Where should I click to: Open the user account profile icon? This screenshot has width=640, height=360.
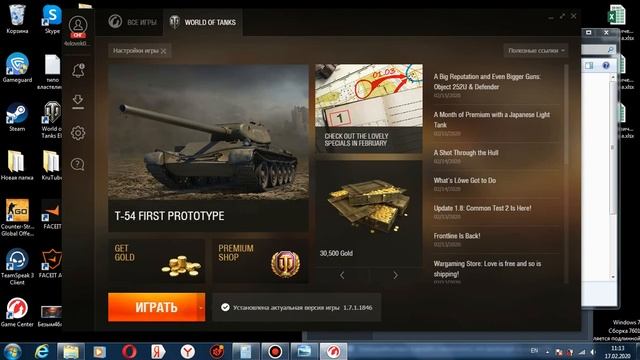(78, 26)
